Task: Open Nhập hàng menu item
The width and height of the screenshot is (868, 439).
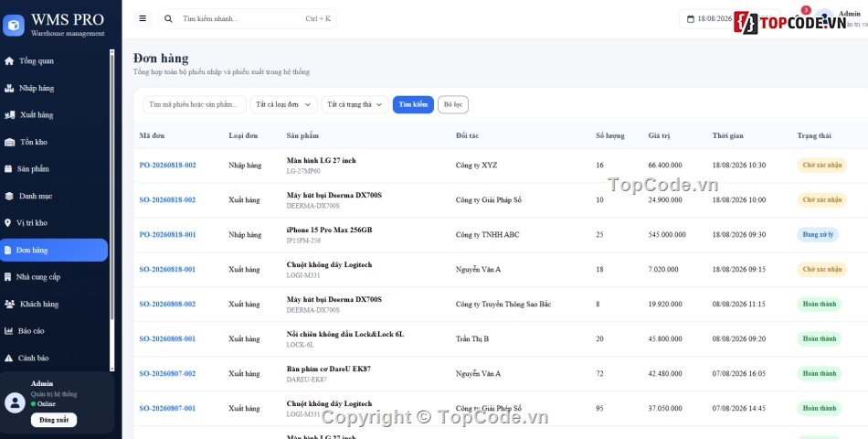Action: click(54, 88)
